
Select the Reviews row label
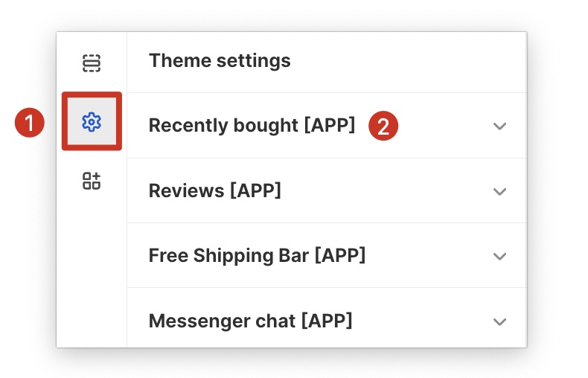point(186,190)
